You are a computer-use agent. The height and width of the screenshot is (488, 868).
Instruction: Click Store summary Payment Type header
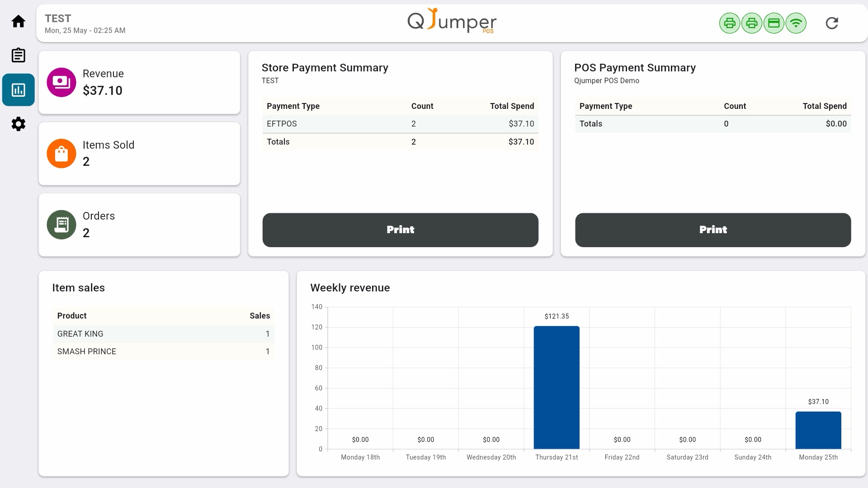point(293,106)
